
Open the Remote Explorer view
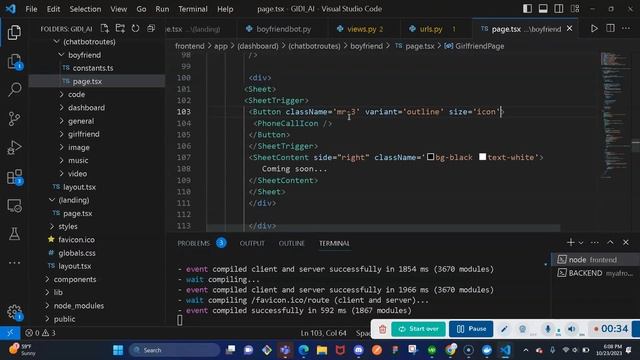click(x=14, y=206)
